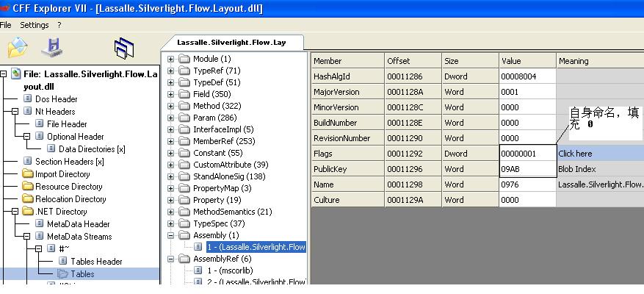The width and height of the screenshot is (644, 294).
Task: Click the open file toolbar icon
Action: click(x=17, y=49)
